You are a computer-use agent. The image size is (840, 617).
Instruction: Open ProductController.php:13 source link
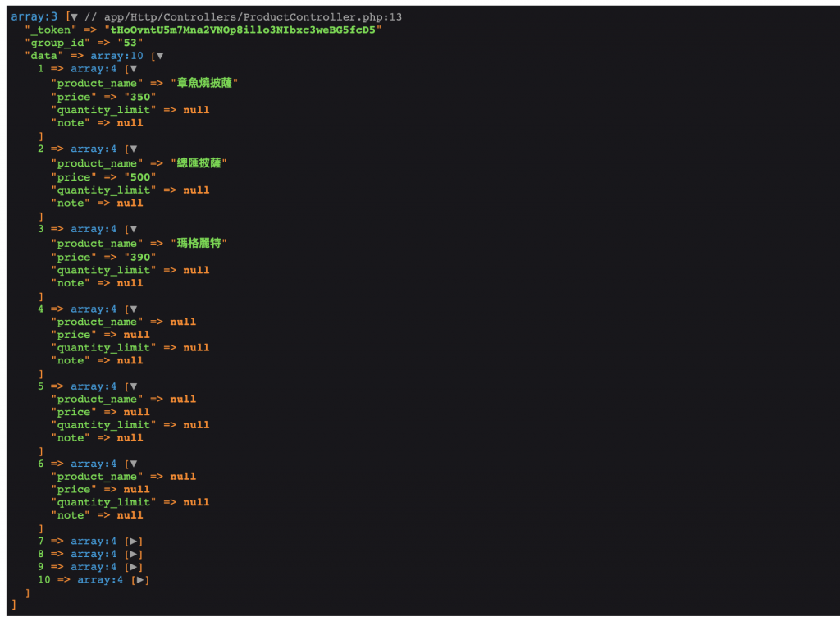click(x=253, y=17)
